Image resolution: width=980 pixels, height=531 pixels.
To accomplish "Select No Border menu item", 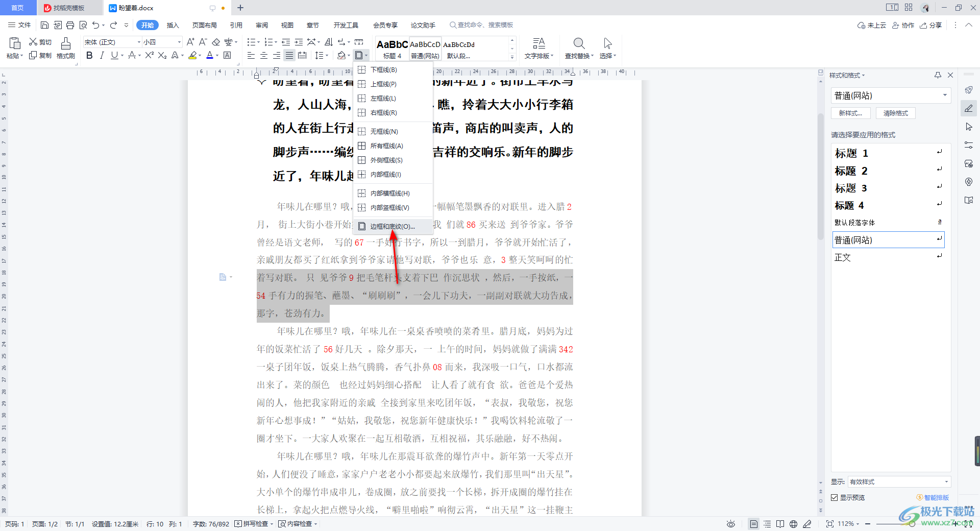I will 393,131.
